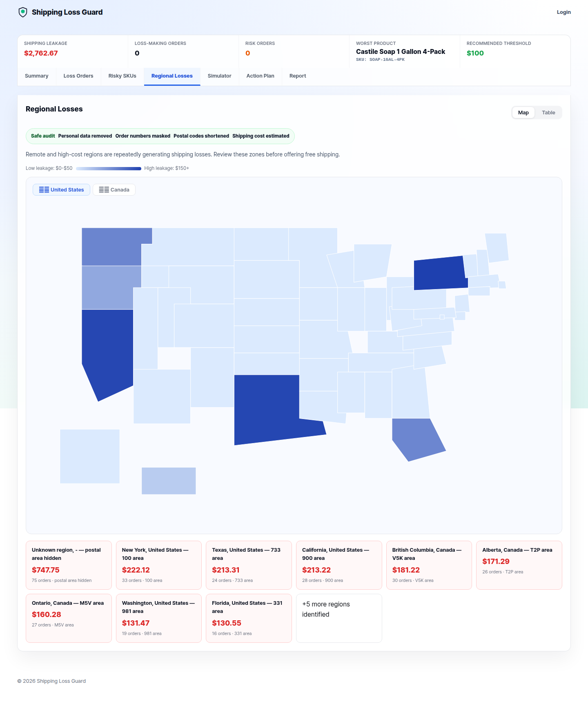The width and height of the screenshot is (588, 702).
Task: Click the '© 2026 Shipping Loss Guard' footer text
Action: point(51,681)
